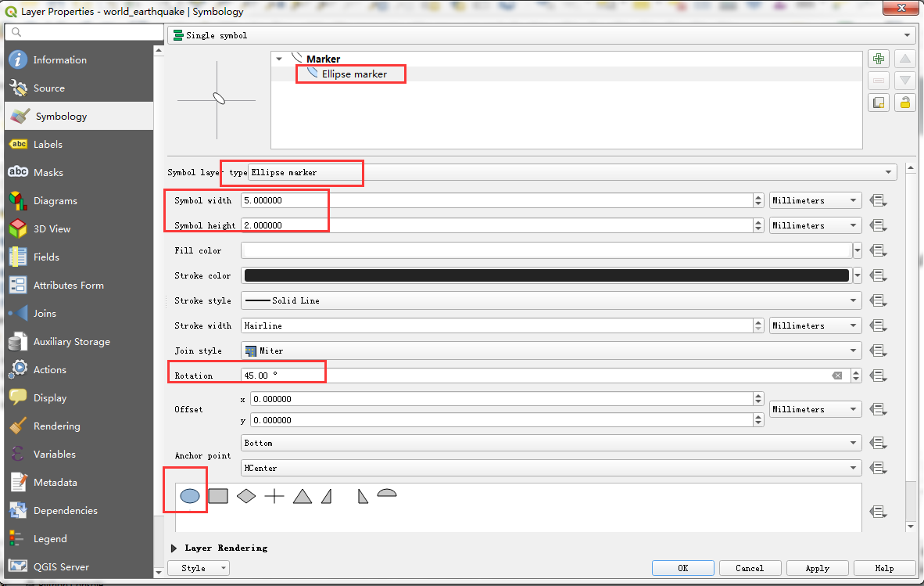Open the Attributes Form tab
Screen dimensions: 924x586
[79, 286]
